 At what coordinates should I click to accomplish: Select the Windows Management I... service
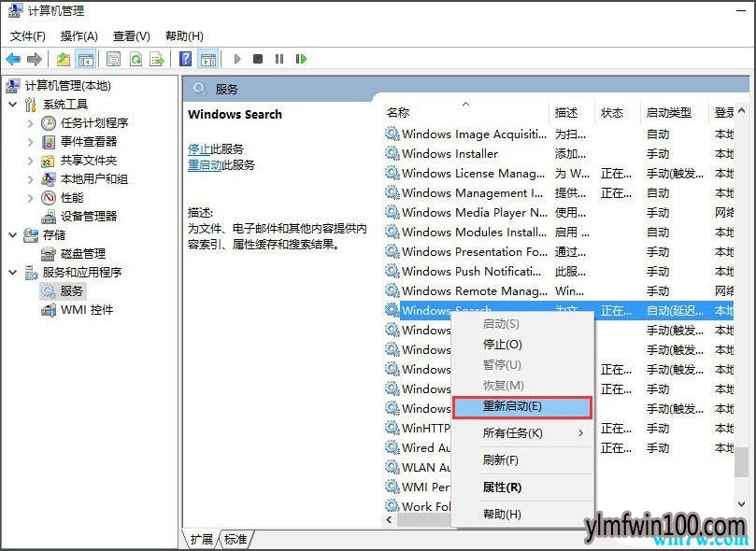point(559,193)
